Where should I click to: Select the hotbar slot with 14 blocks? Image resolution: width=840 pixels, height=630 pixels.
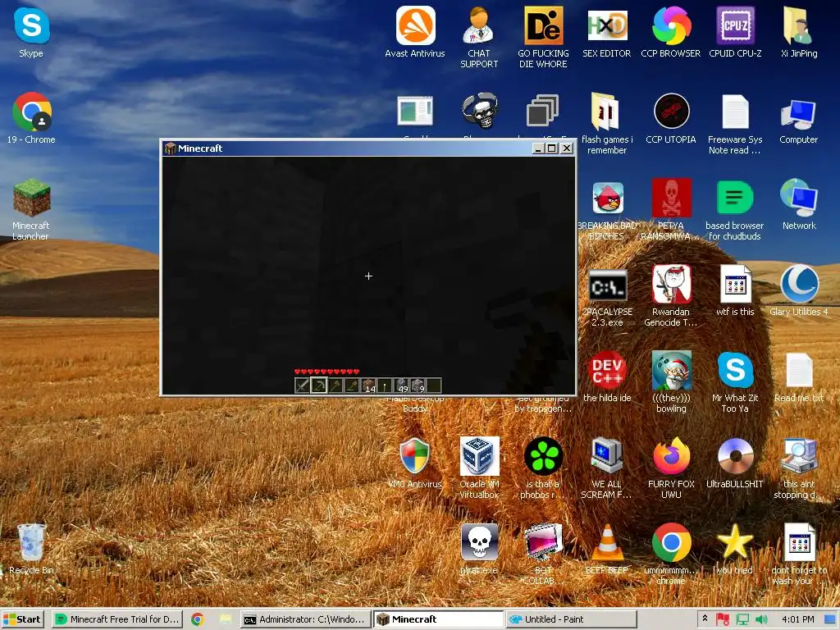coord(368,386)
